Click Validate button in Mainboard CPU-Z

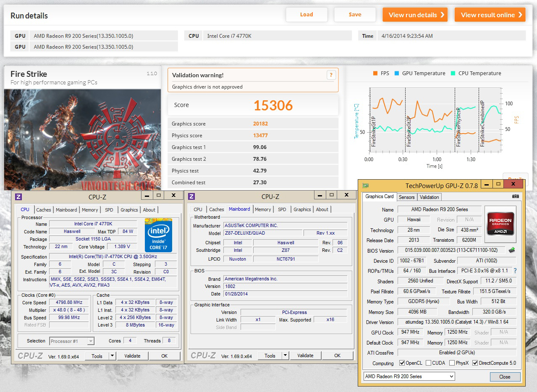(305, 355)
